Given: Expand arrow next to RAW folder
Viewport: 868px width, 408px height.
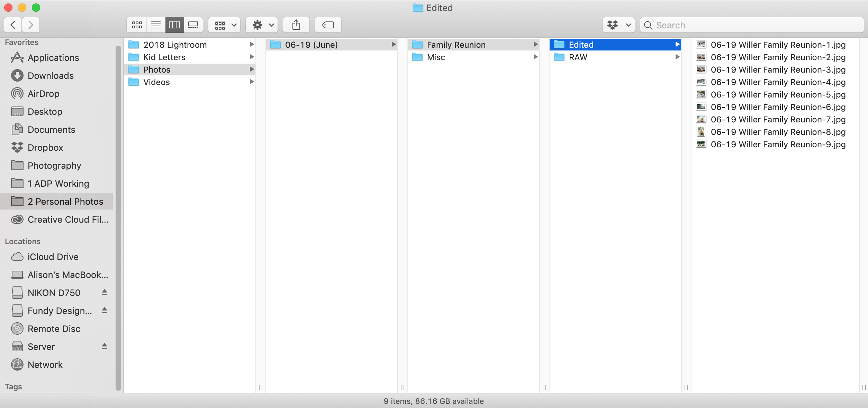Looking at the screenshot, I should click(x=677, y=57).
